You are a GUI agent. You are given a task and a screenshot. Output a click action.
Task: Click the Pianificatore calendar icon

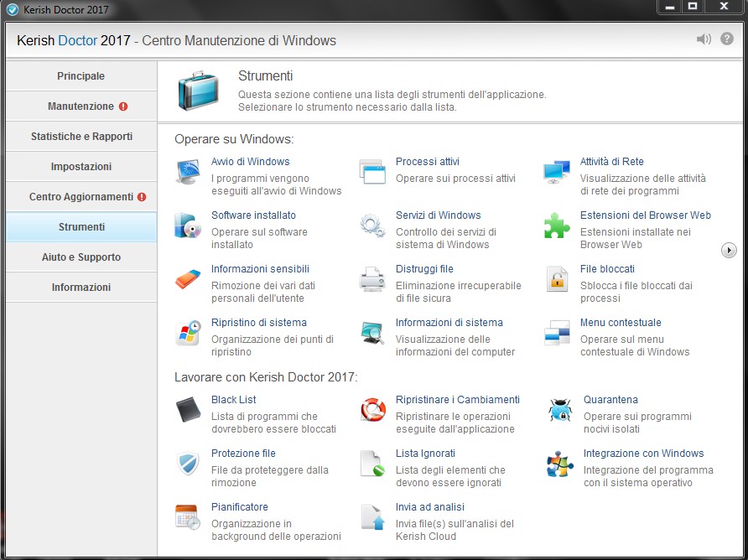[188, 517]
